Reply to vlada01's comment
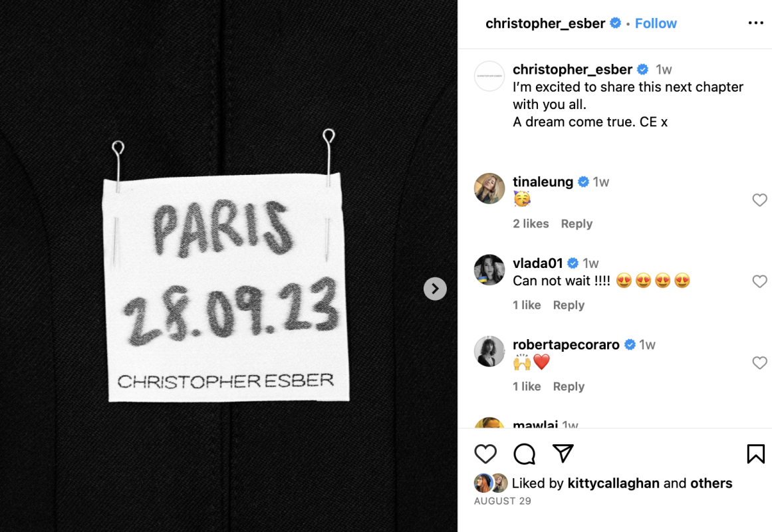This screenshot has width=772, height=532. pyautogui.click(x=568, y=305)
